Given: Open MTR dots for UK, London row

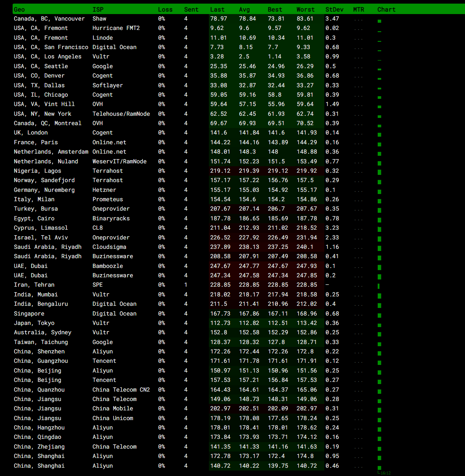Looking at the screenshot, I should pos(359,134).
